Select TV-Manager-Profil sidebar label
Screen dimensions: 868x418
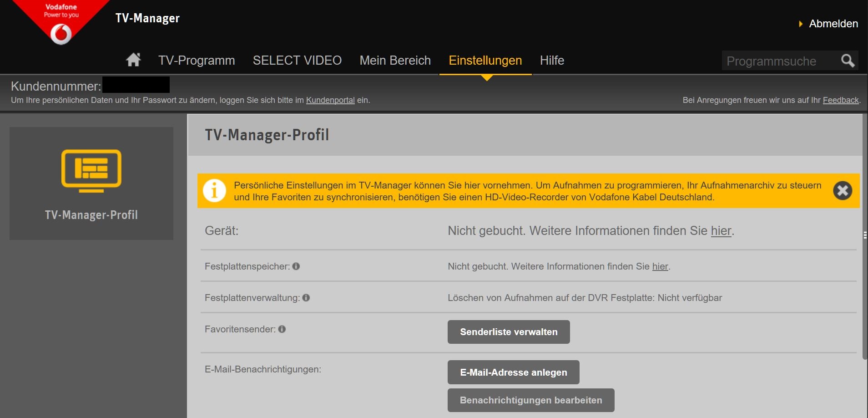tap(91, 215)
